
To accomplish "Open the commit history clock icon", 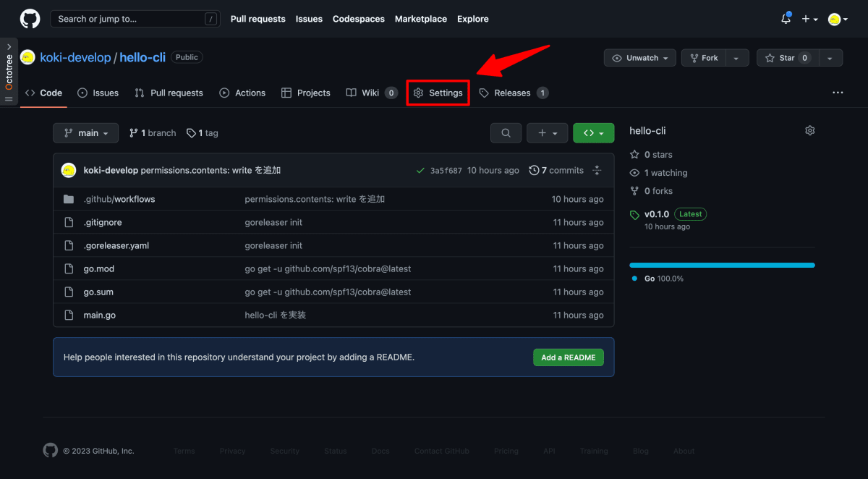I will (533, 170).
